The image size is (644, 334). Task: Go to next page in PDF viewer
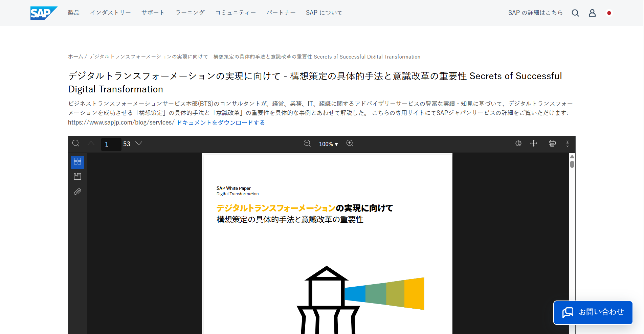tap(139, 143)
